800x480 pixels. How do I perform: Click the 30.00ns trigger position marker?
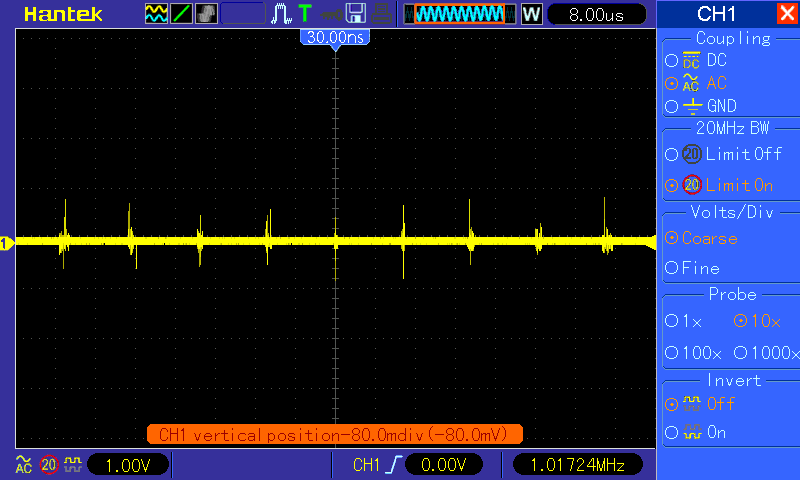coord(335,38)
